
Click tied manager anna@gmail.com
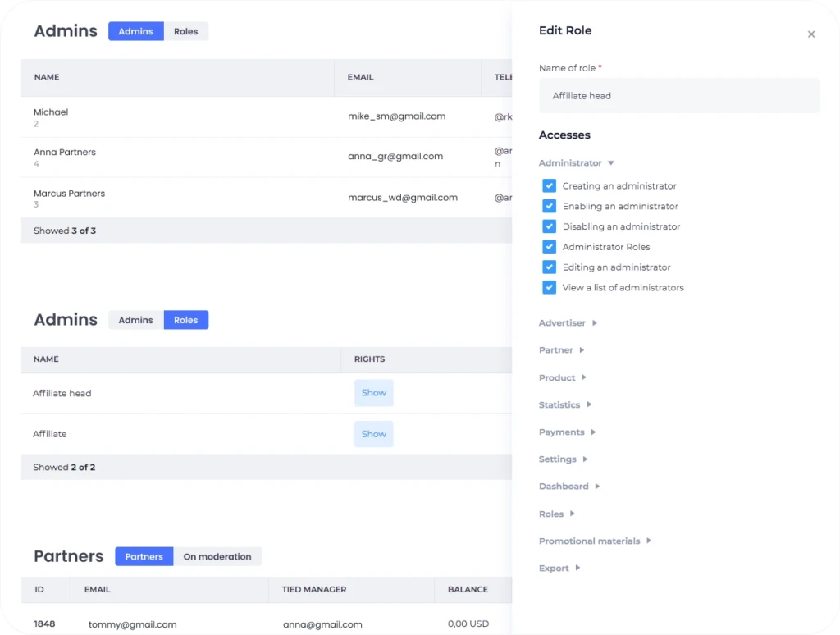click(322, 624)
